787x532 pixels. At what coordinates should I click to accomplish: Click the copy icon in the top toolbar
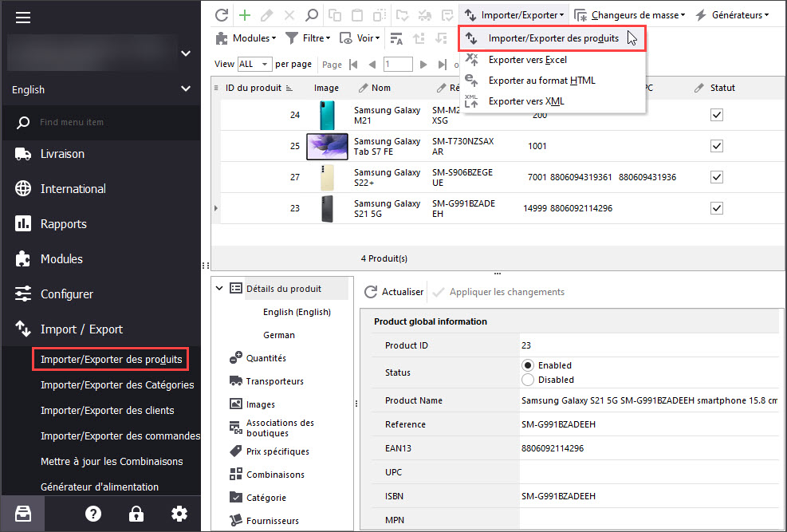click(x=335, y=15)
